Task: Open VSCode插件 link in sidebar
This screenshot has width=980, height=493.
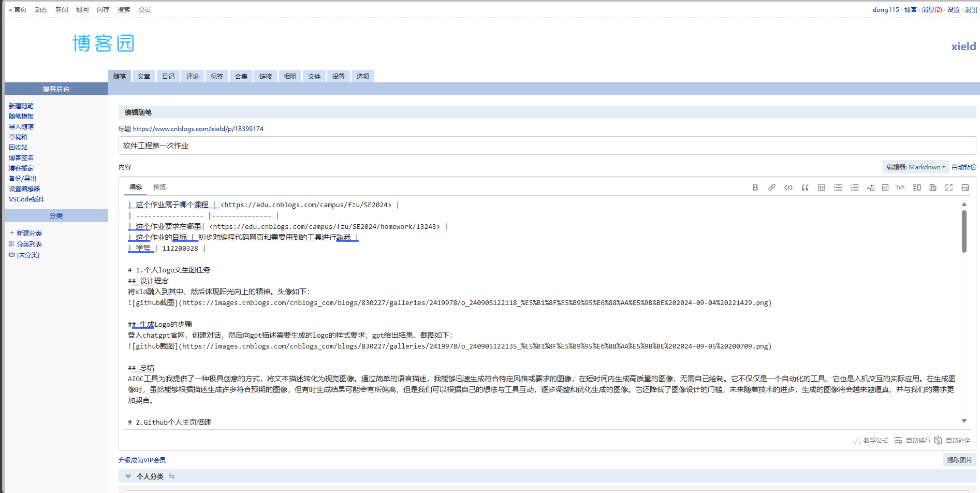Action: point(27,199)
